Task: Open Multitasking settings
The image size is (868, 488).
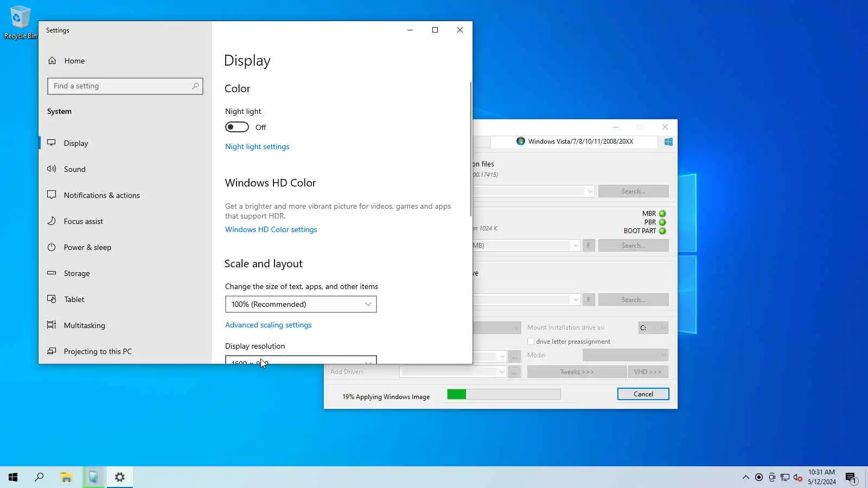Action: 125,325
